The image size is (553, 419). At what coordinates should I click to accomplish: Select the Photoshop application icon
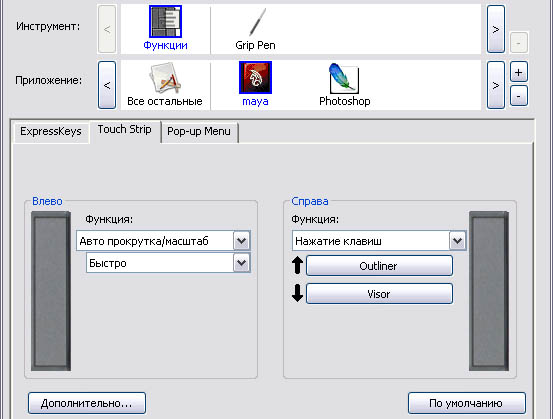click(344, 78)
